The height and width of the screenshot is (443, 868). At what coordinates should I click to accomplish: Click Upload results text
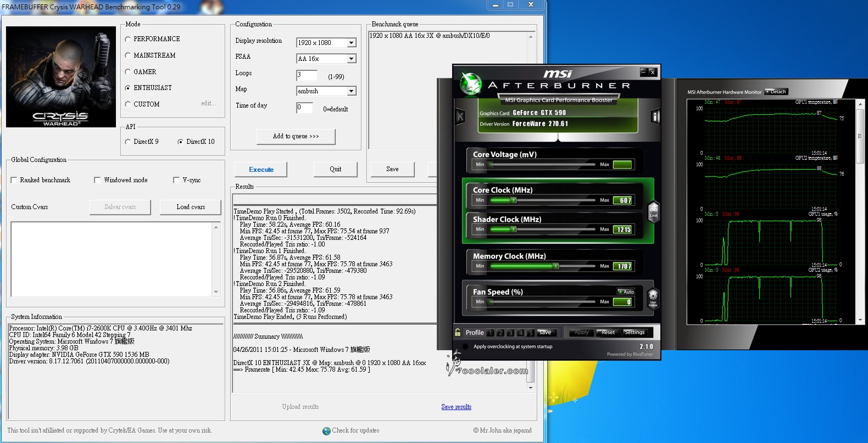(x=300, y=407)
